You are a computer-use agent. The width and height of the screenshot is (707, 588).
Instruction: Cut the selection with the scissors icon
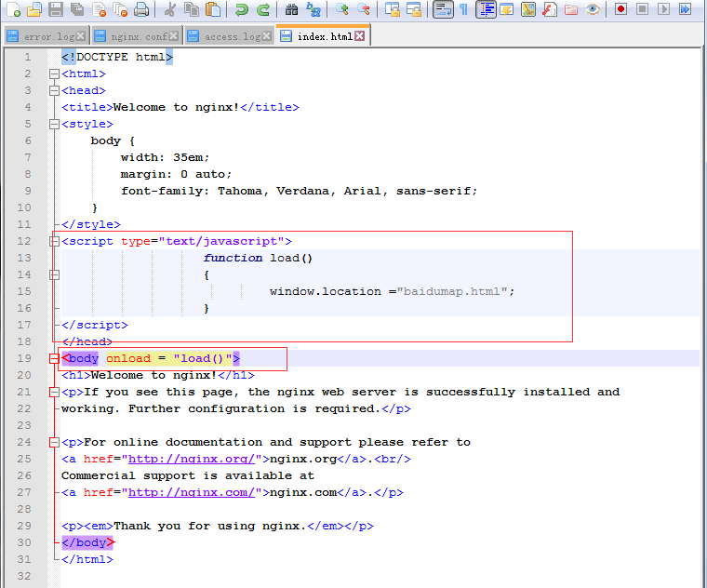(x=170, y=9)
